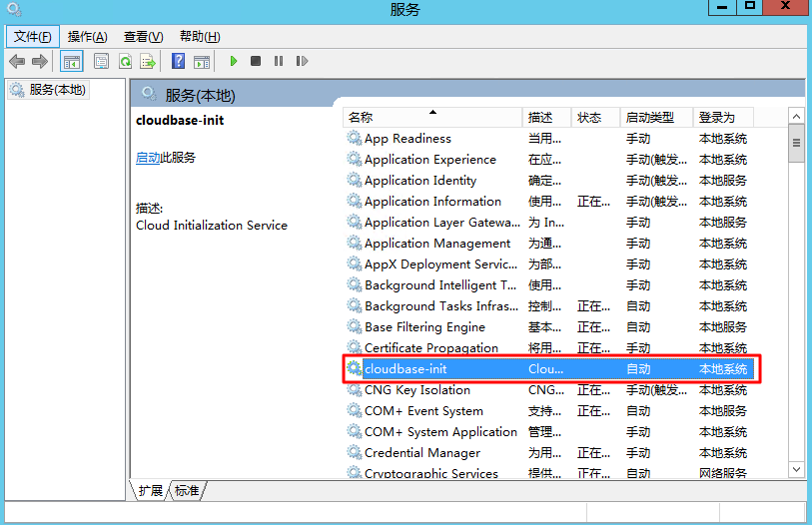Toggle the console tree pane icon
The height and width of the screenshot is (525, 812).
72,62
